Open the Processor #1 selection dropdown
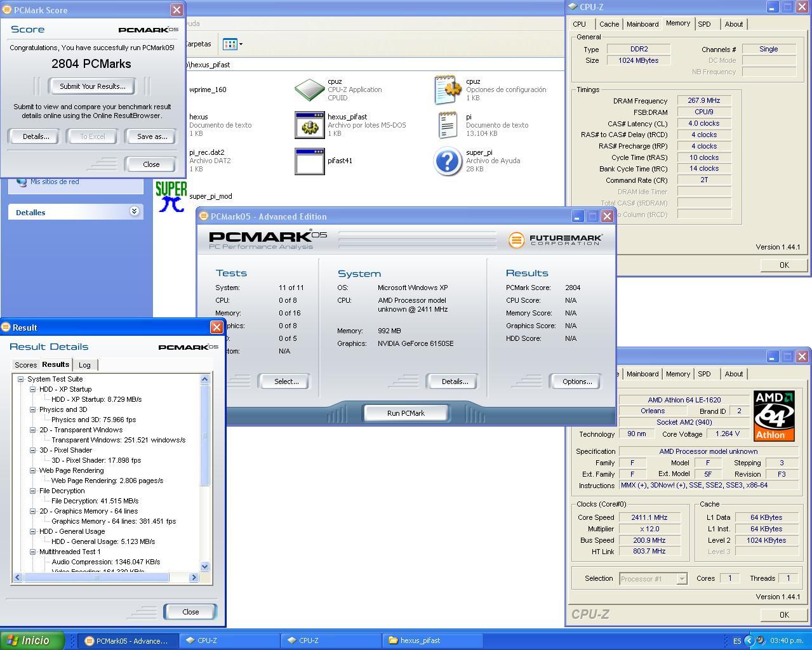Viewport: 812px width, 650px height. click(681, 579)
